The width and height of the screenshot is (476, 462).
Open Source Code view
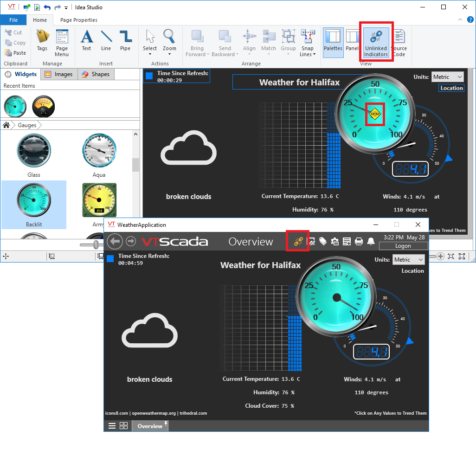[x=399, y=43]
